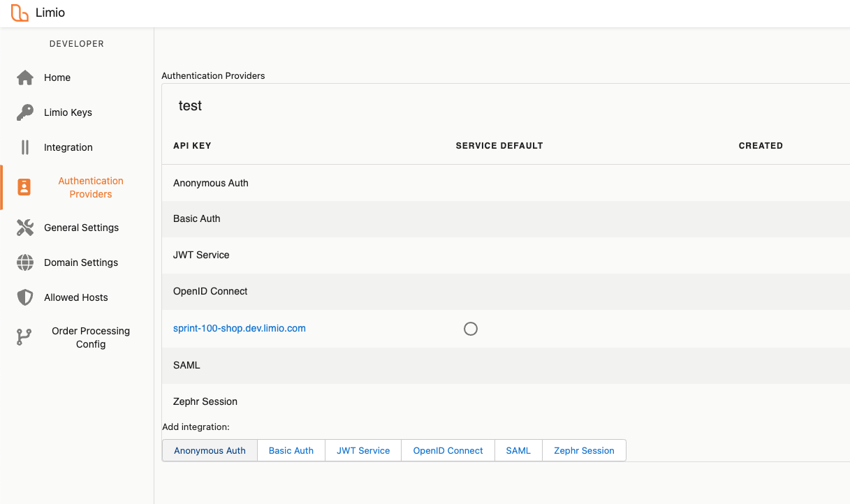Click the Limio Keys key icon
Image resolution: width=850 pixels, height=504 pixels.
point(25,112)
